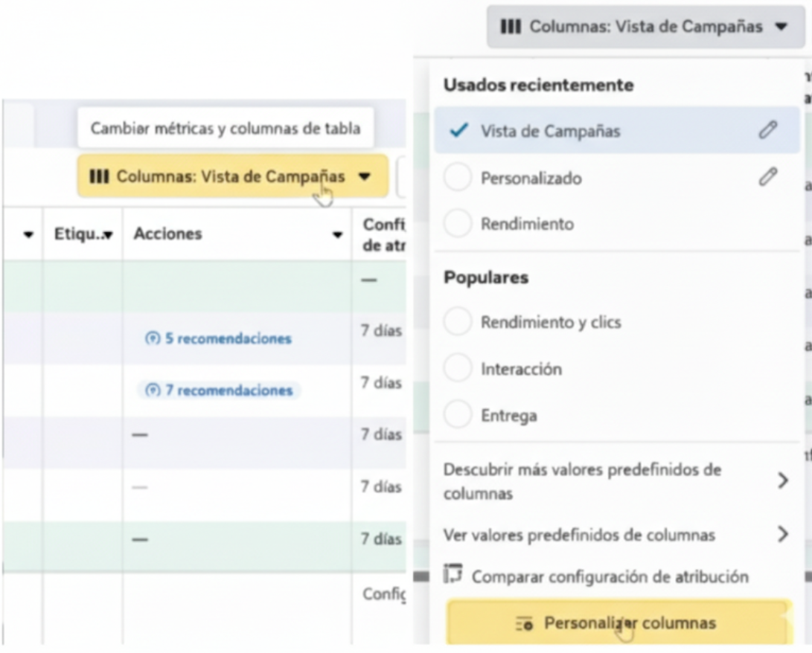Click columns icon in the yellow Columnas button
This screenshot has width=812, height=653.
[99, 177]
